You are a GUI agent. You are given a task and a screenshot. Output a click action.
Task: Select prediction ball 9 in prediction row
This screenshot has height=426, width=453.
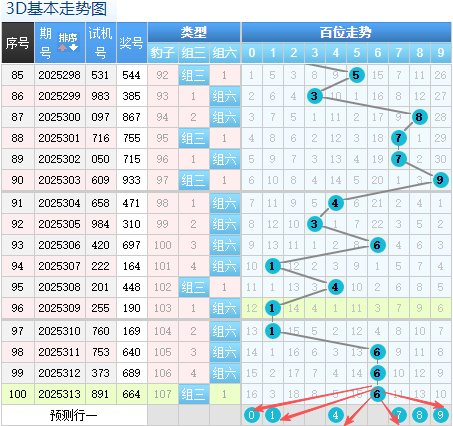click(x=440, y=415)
